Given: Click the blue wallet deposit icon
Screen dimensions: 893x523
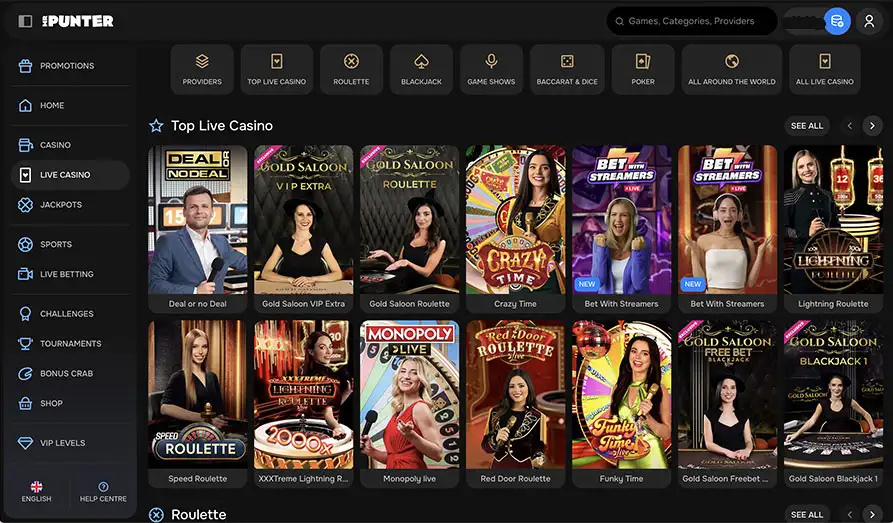Looking at the screenshot, I should [x=837, y=21].
